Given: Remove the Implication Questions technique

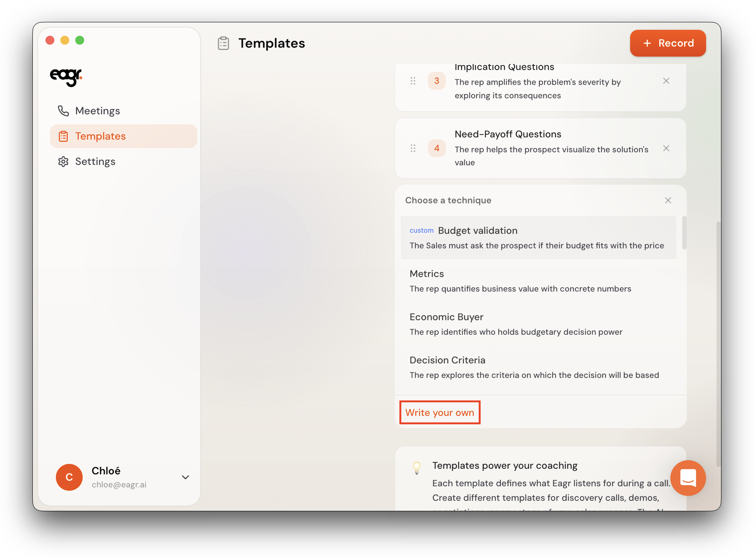Looking at the screenshot, I should pyautogui.click(x=666, y=81).
